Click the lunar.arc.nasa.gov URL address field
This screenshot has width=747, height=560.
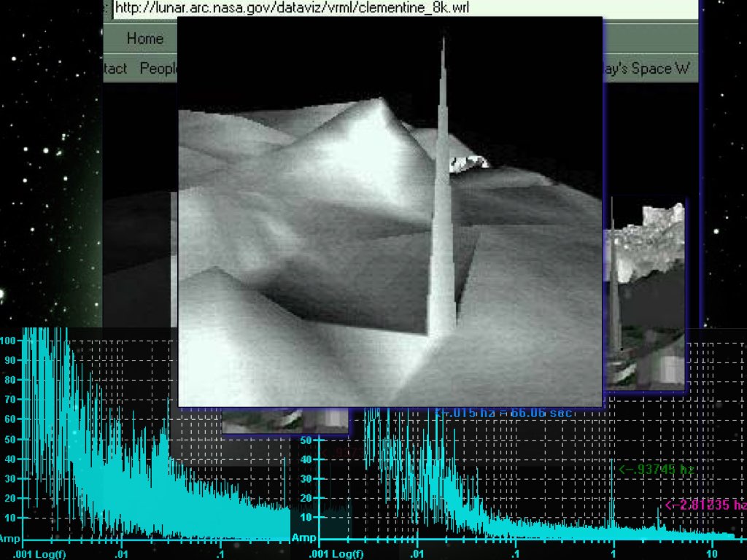pos(292,8)
